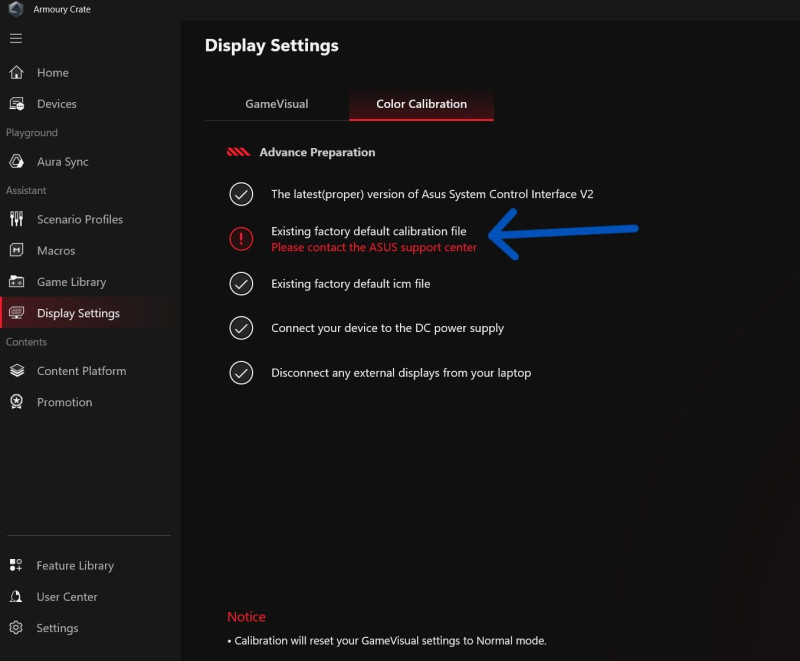Click the Armoury Crate logo in title bar
800x661 pixels.
coord(16,9)
